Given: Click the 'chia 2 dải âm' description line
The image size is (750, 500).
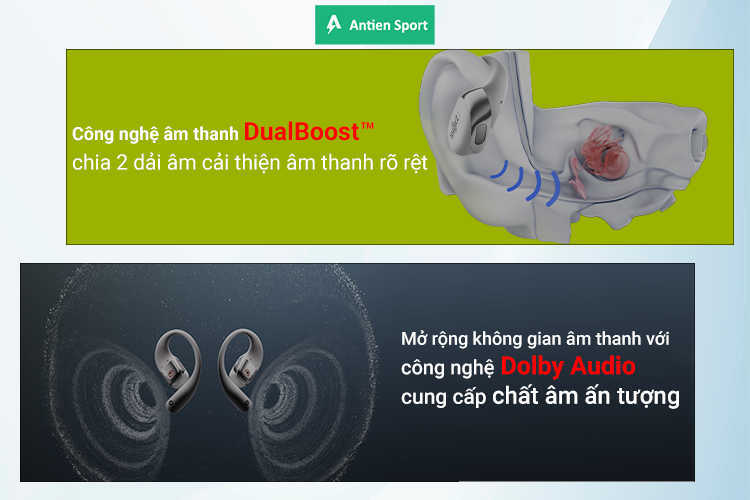Looking at the screenshot, I should [250, 163].
